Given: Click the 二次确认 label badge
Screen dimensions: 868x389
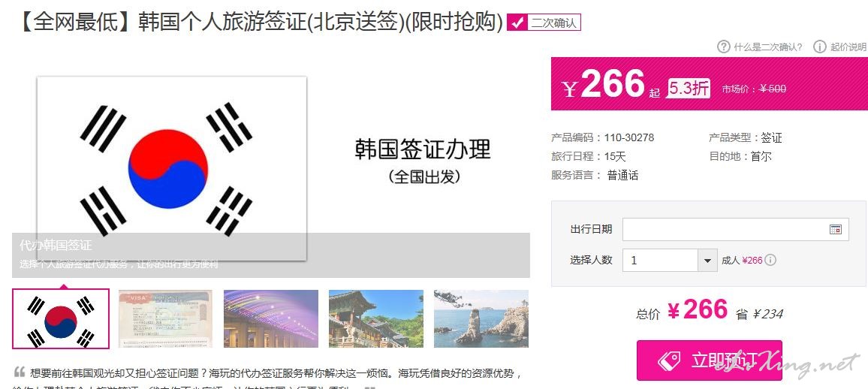Looking at the screenshot, I should 544,23.
